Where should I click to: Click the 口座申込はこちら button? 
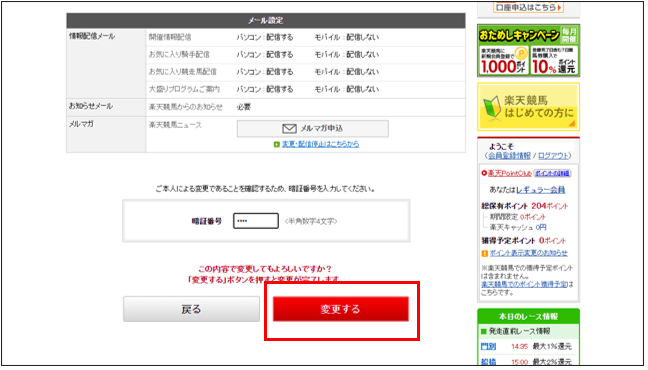(529, 7)
